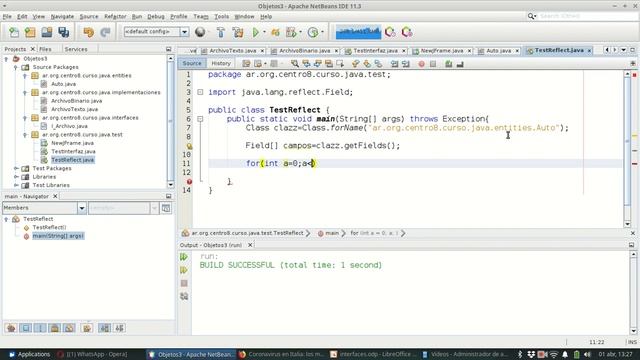Select ArchivoBinario.java in the project tree
The height and width of the screenshot is (360, 640).
click(76, 101)
